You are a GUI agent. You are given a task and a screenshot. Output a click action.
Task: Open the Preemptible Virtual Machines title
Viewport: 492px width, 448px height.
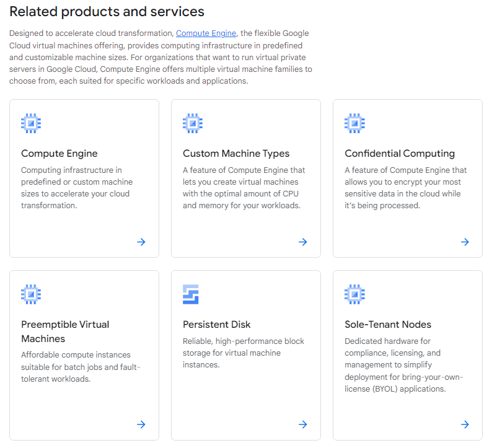point(65,332)
